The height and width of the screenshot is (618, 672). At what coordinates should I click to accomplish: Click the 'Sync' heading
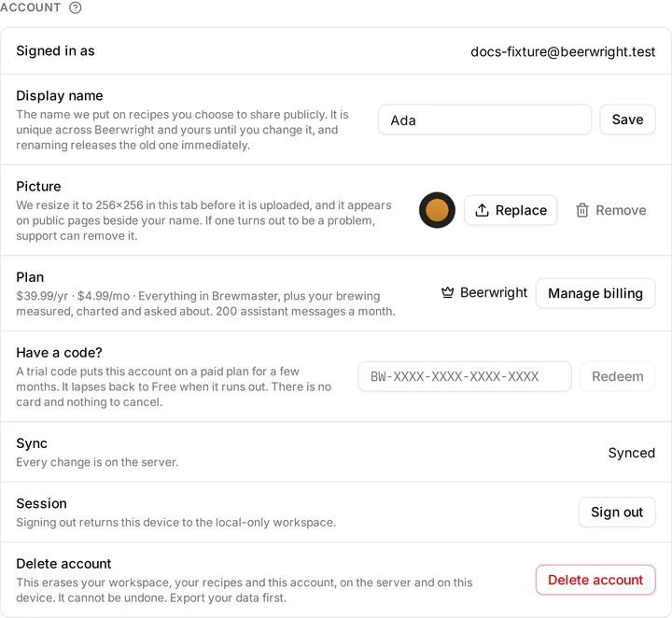tap(32, 443)
